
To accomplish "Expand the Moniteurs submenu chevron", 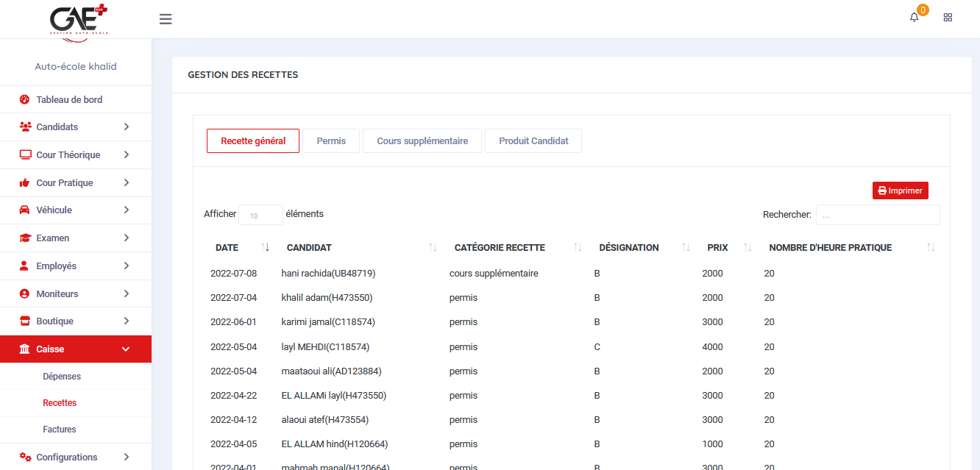I will click(x=127, y=293).
